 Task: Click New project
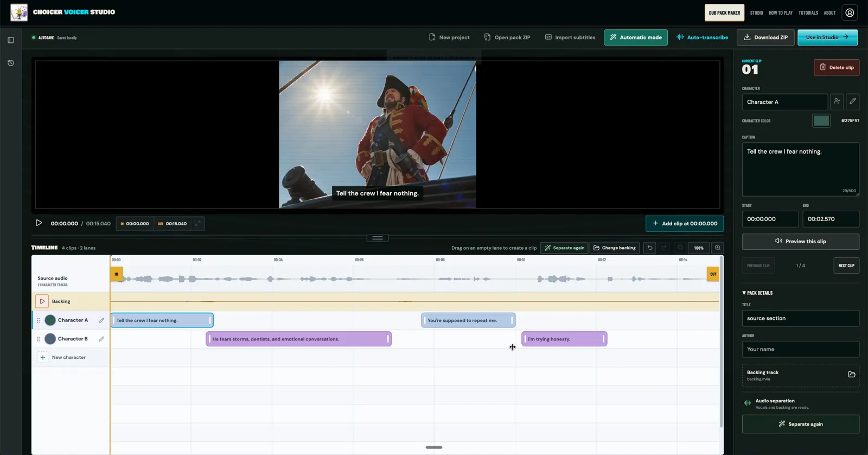(x=449, y=37)
